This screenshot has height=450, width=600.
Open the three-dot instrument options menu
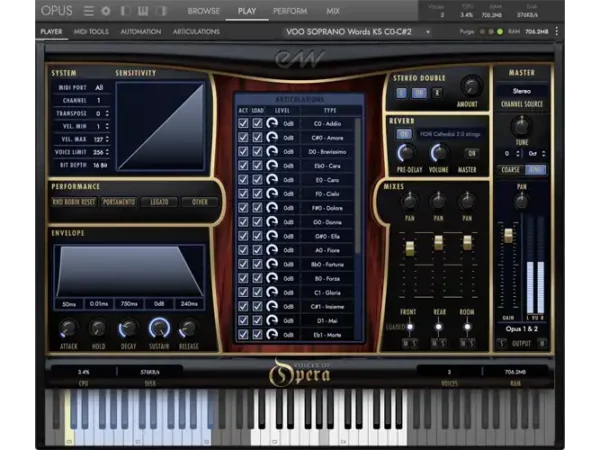pyautogui.click(x=557, y=31)
